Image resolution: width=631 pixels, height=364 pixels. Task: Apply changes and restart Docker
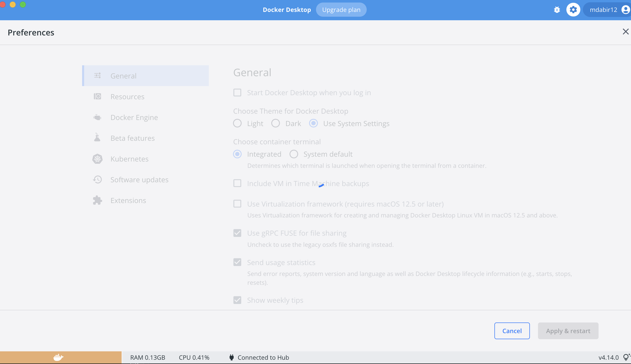(x=568, y=331)
